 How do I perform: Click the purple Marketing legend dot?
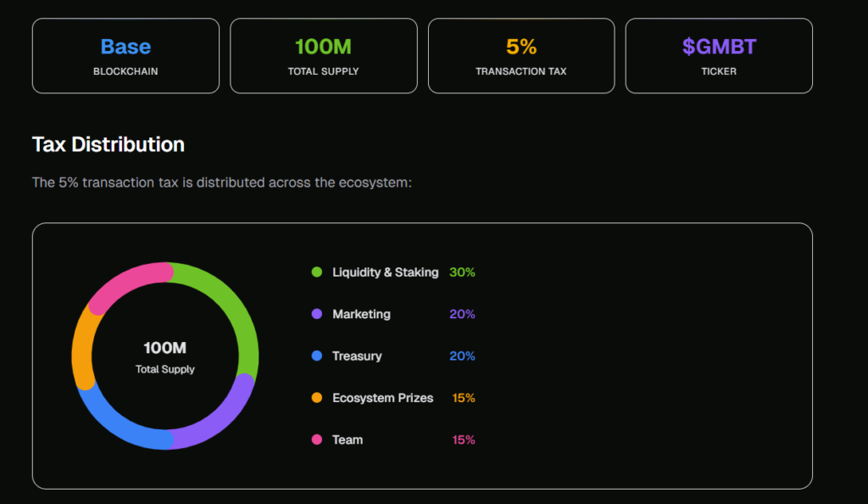tap(317, 314)
